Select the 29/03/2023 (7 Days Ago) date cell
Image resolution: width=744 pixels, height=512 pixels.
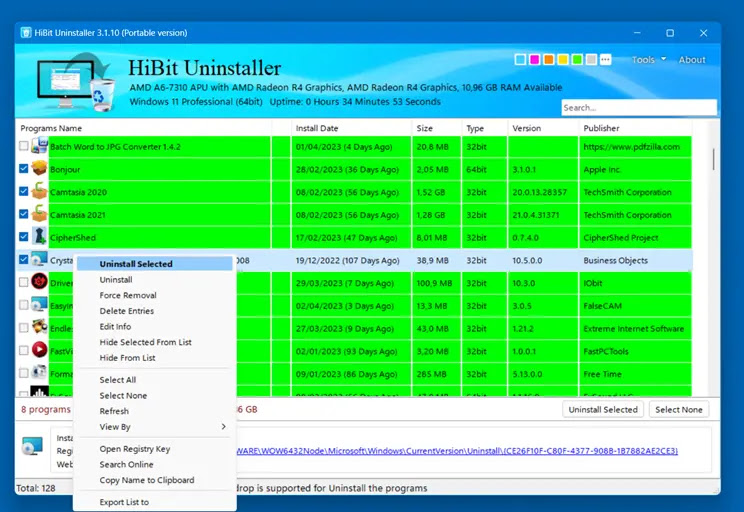tap(351, 283)
